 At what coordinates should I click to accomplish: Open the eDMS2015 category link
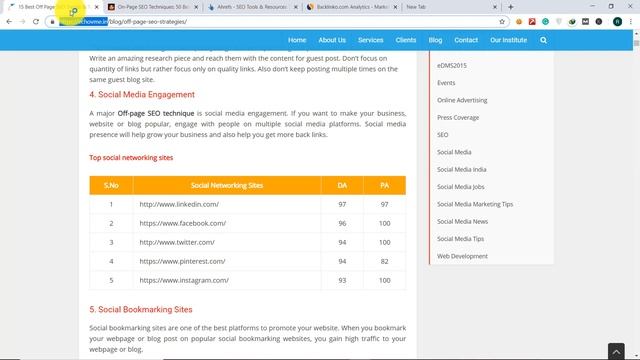[451, 65]
